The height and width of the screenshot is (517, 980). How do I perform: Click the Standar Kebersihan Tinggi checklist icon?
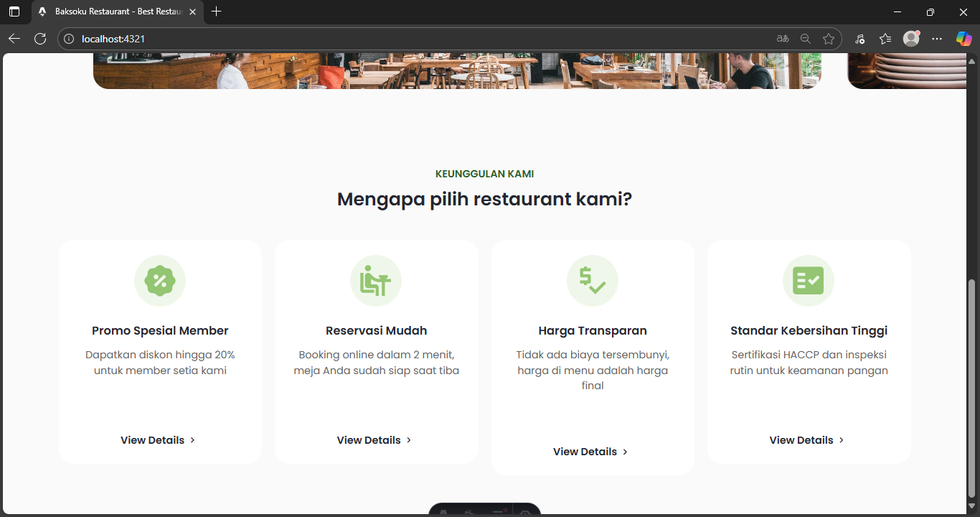[809, 281]
